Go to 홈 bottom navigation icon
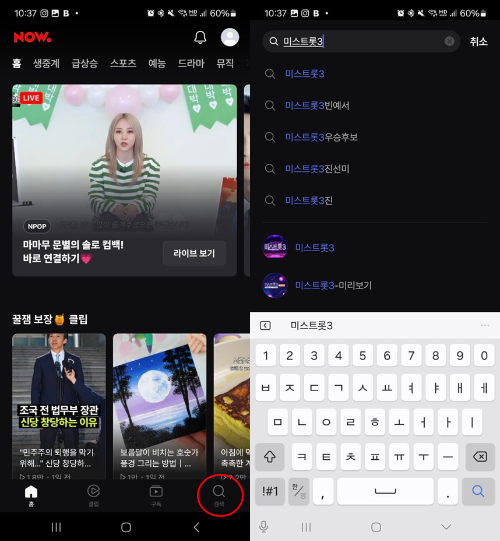500x541 pixels. 31,495
